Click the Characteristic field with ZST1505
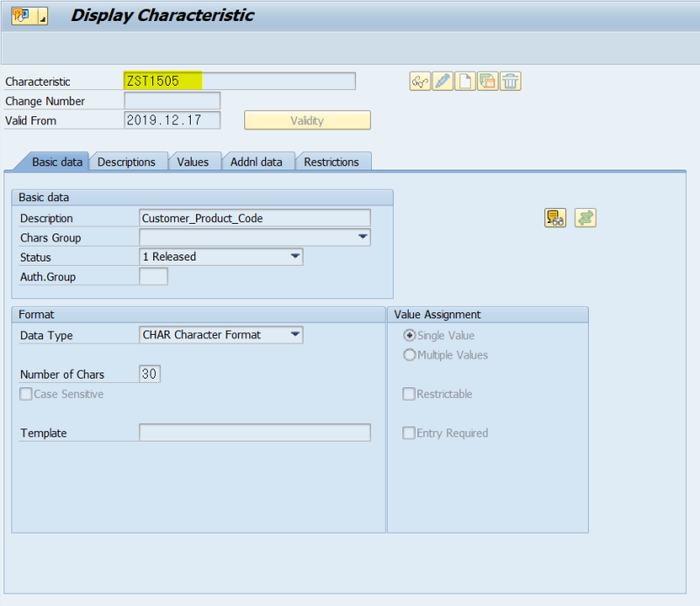 [x=240, y=81]
